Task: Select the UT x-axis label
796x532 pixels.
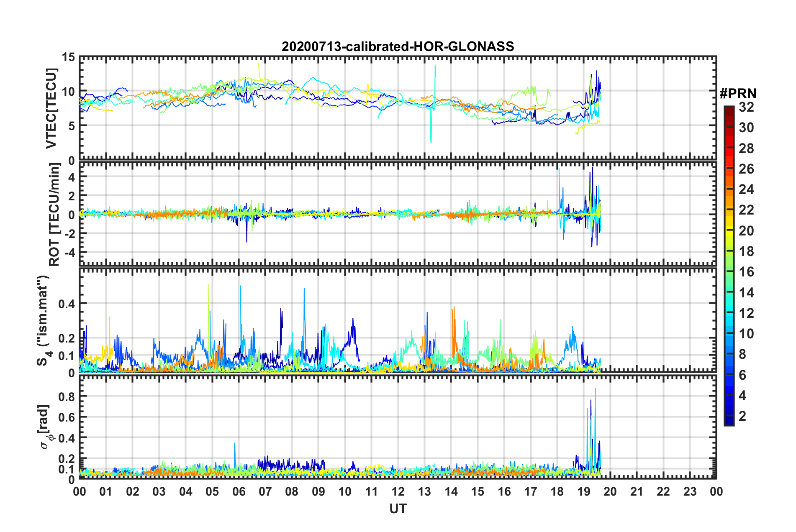Action: 398,509
